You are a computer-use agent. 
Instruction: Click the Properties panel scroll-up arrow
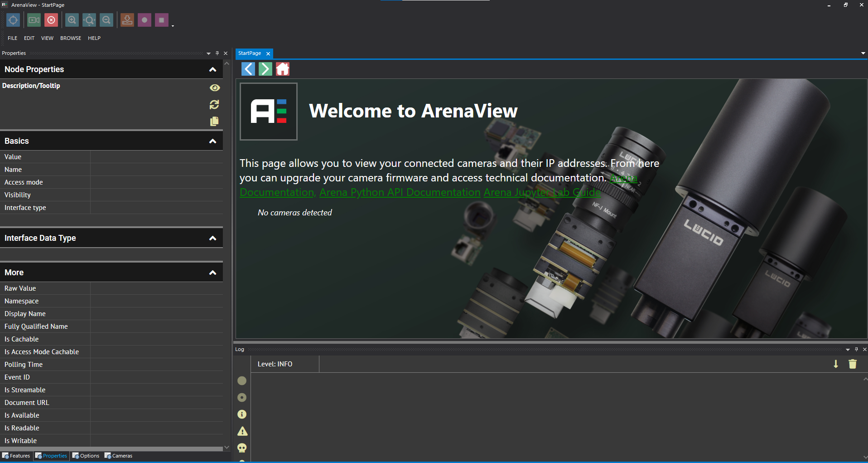pos(227,63)
